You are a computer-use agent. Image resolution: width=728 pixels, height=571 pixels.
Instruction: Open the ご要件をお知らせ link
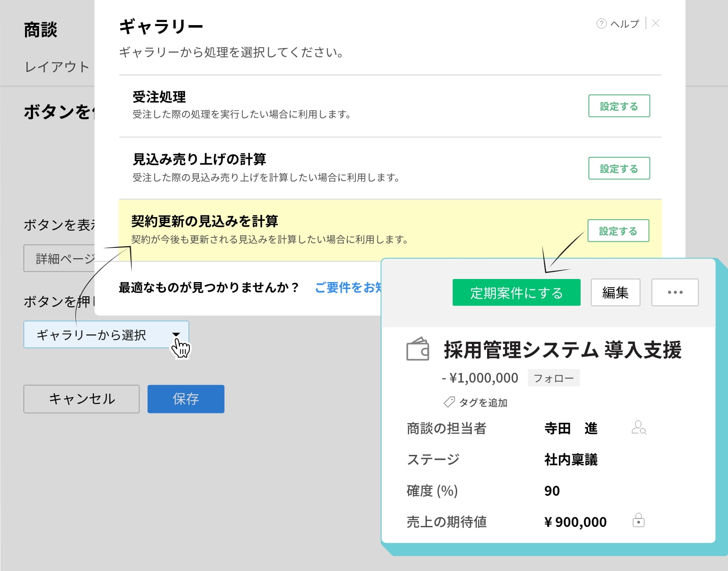[348, 287]
